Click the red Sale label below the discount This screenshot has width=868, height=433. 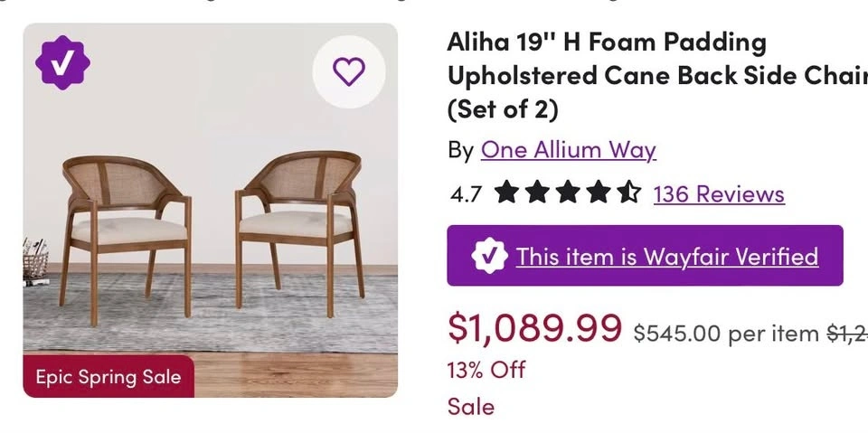coord(471,407)
